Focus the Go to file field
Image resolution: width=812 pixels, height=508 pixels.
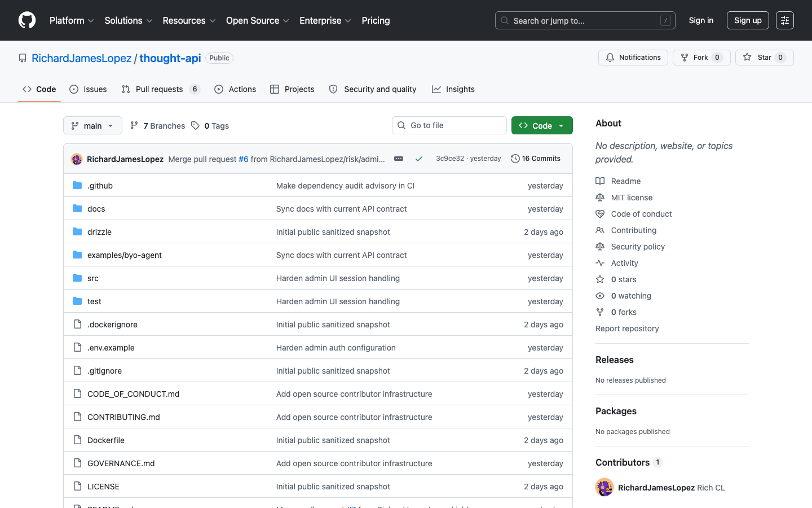(x=449, y=125)
